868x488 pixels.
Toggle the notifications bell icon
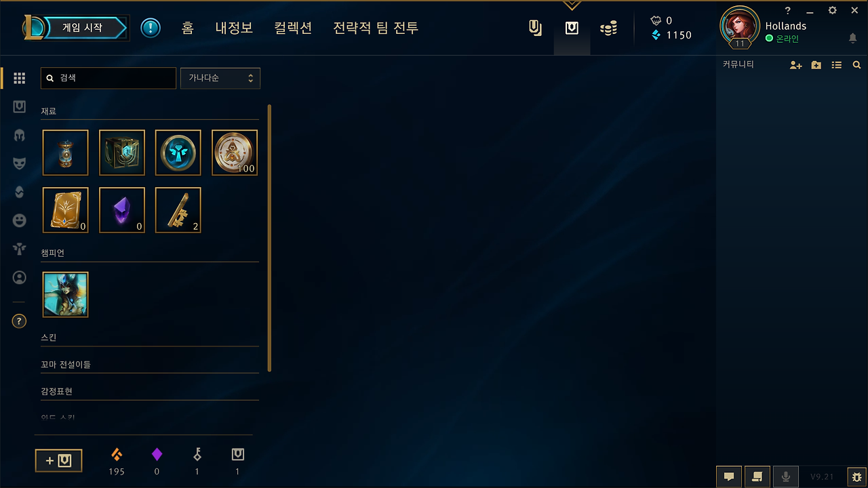(852, 39)
